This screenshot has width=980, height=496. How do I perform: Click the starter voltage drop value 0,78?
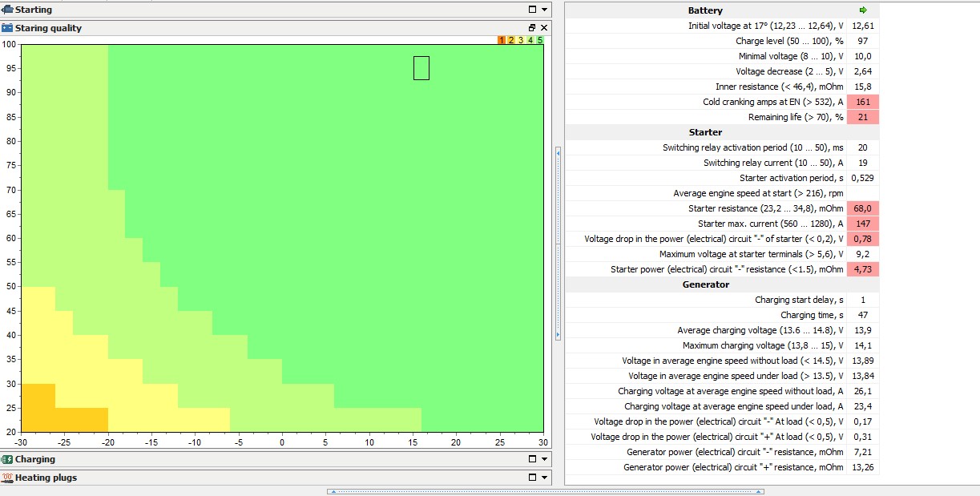coord(863,239)
